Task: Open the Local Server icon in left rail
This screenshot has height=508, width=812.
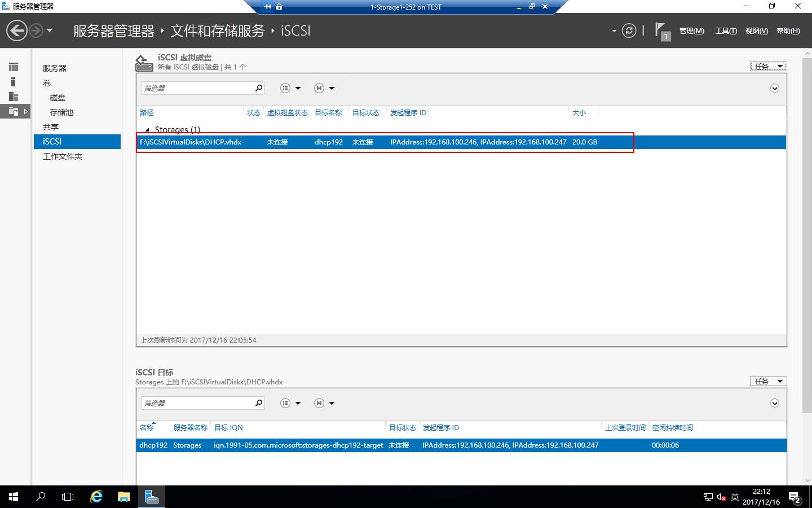Action: coord(14,82)
